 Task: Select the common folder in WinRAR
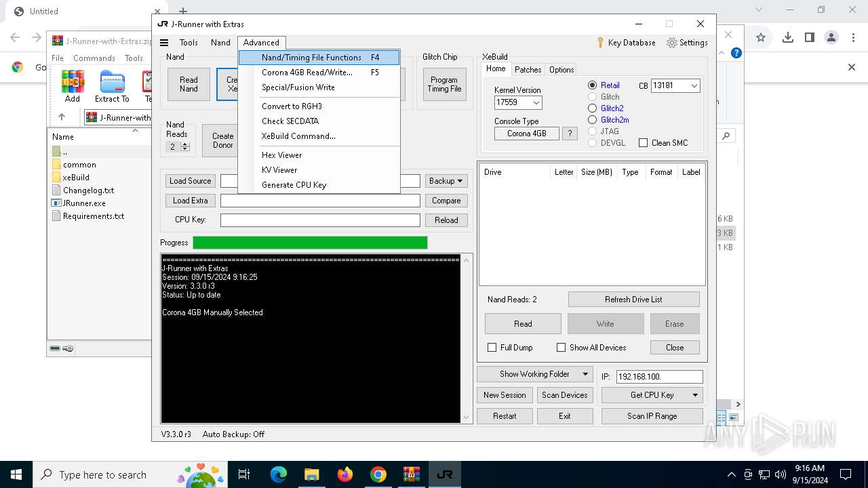pos(79,165)
